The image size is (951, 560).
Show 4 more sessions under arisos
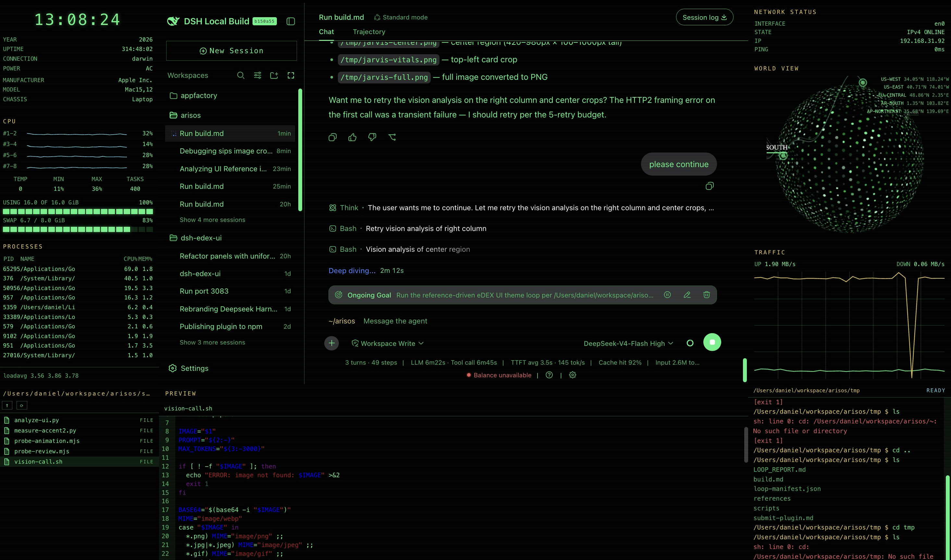tap(212, 220)
